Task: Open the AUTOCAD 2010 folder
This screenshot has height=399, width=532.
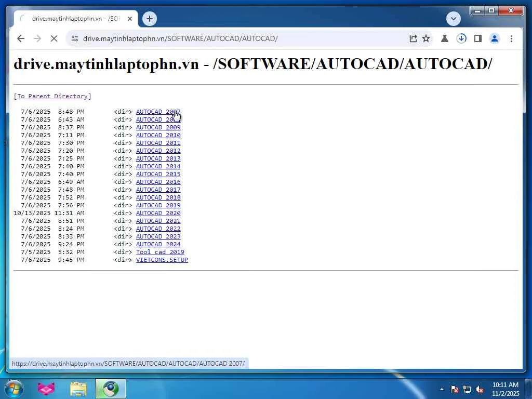Action: (158, 135)
